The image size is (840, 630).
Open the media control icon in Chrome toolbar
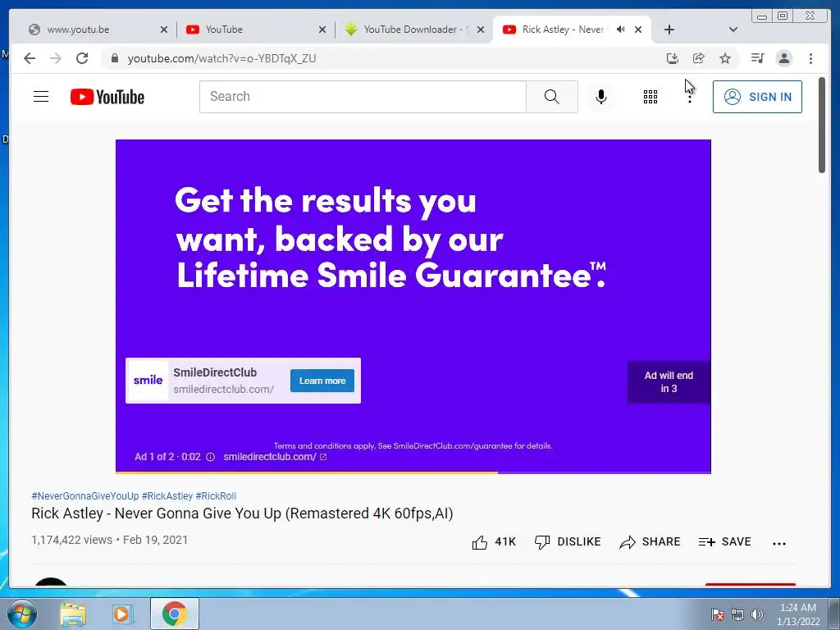point(757,58)
